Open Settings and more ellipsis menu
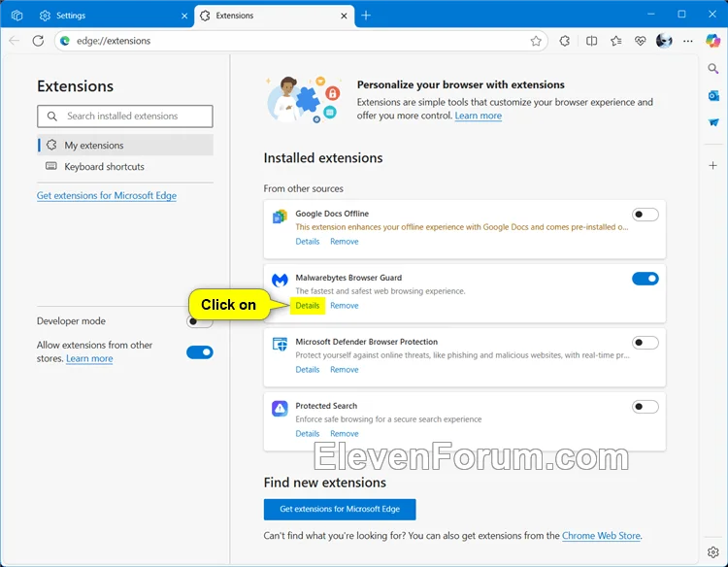This screenshot has height=567, width=728. pyautogui.click(x=688, y=41)
